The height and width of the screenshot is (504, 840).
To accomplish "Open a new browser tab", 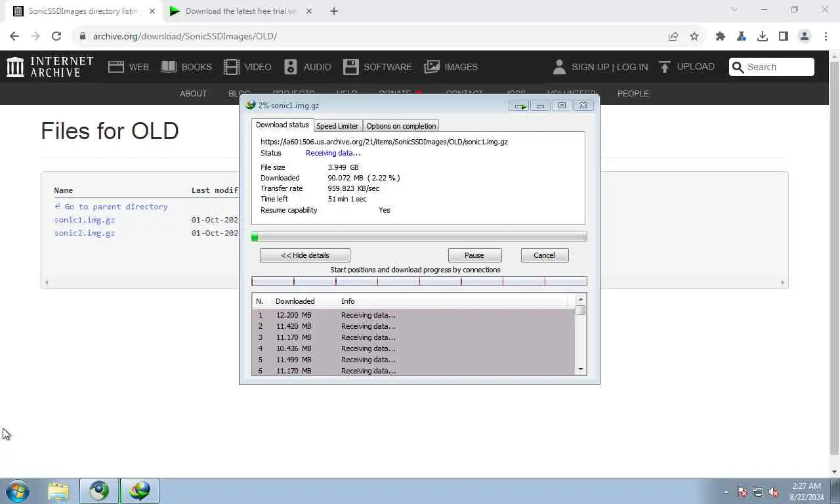I will click(333, 10).
